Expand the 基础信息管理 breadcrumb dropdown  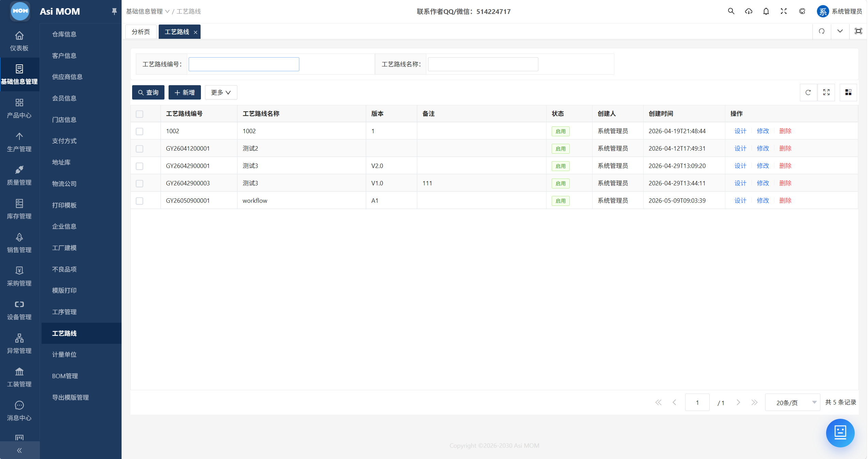point(148,12)
